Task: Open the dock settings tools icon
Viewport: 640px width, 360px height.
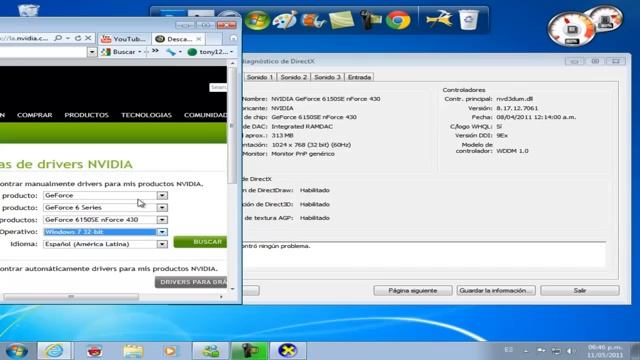Action: pos(438,20)
